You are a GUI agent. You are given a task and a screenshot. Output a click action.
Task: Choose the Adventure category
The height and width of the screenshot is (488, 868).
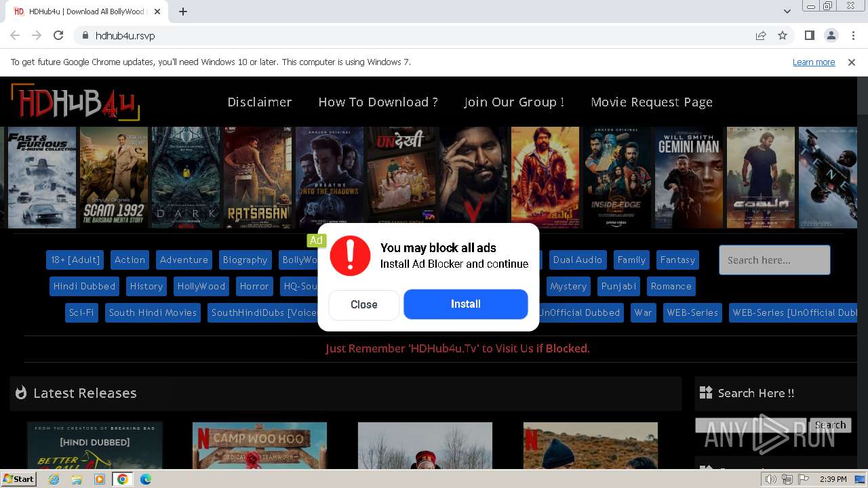coord(184,260)
